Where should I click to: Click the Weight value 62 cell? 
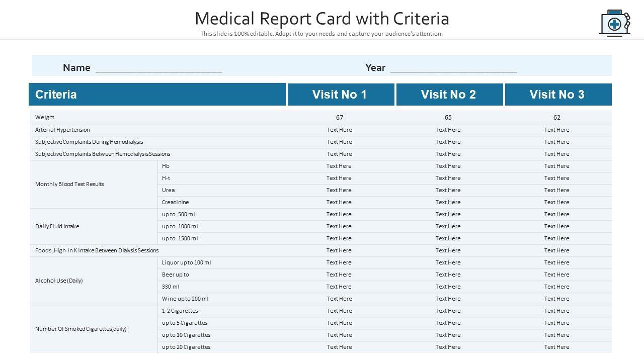pos(557,118)
